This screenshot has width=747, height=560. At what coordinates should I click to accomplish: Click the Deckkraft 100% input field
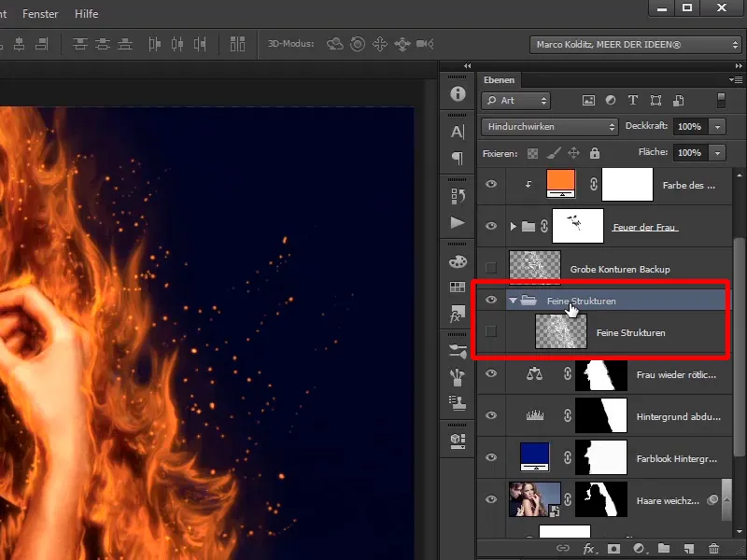(x=690, y=127)
